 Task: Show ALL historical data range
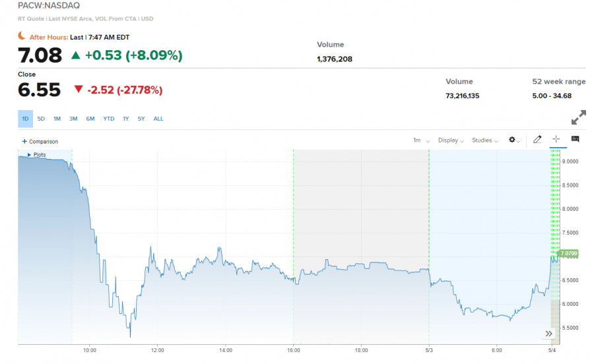pos(158,119)
